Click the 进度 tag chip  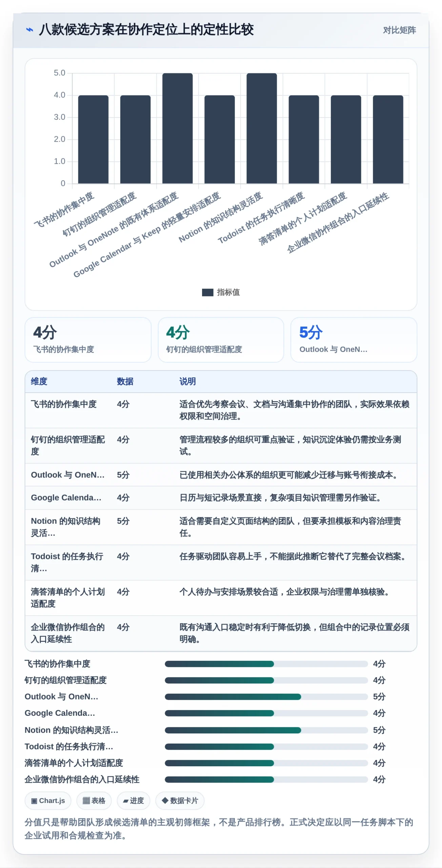tap(133, 801)
